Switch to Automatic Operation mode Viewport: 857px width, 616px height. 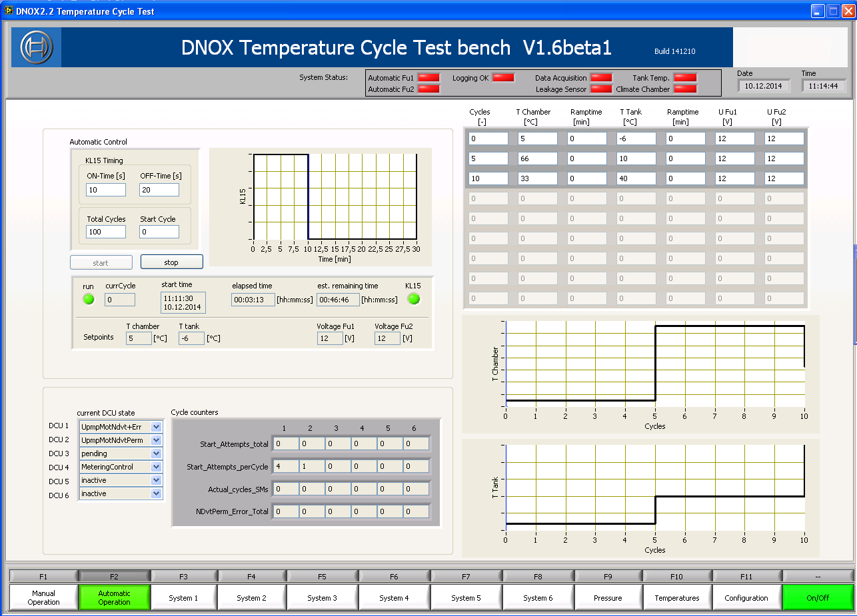tap(114, 597)
